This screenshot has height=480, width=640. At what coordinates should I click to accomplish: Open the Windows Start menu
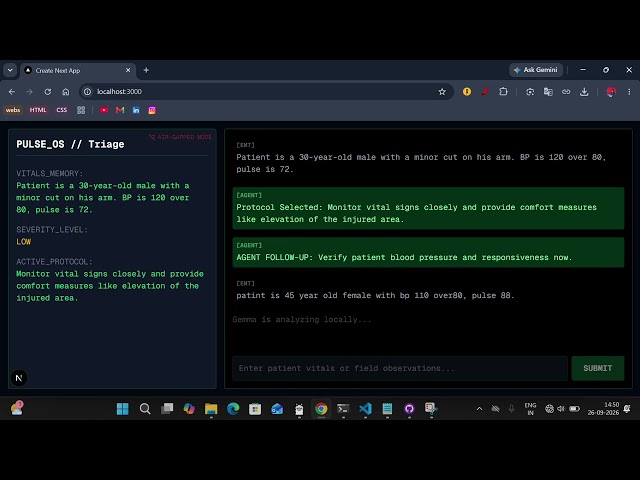pyautogui.click(x=122, y=409)
